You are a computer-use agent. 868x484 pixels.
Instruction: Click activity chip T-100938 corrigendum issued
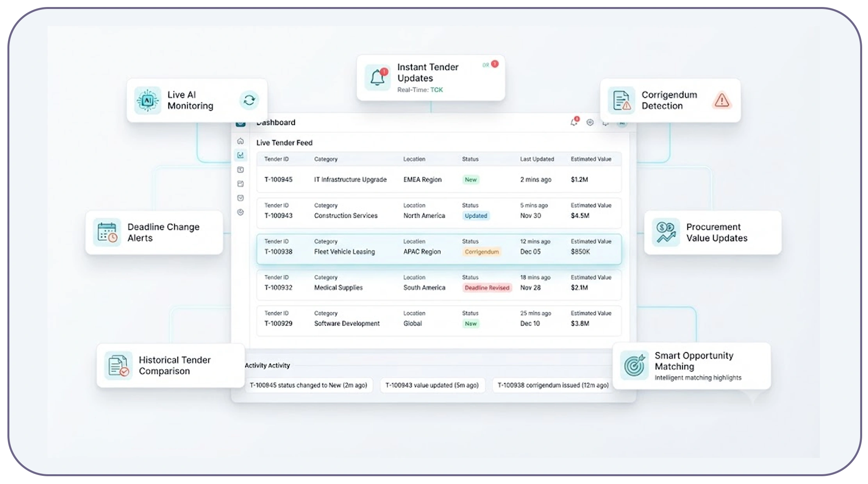tap(553, 385)
